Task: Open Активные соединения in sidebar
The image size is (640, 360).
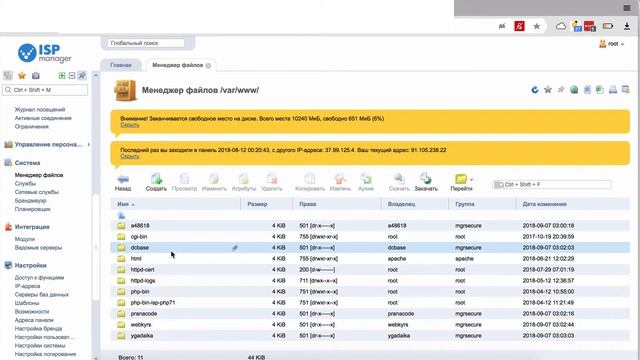Action: pyautogui.click(x=43, y=118)
